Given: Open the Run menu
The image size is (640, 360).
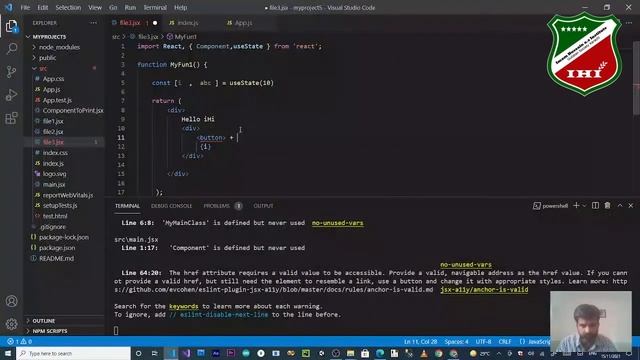Looking at the screenshot, I should point(130,7).
